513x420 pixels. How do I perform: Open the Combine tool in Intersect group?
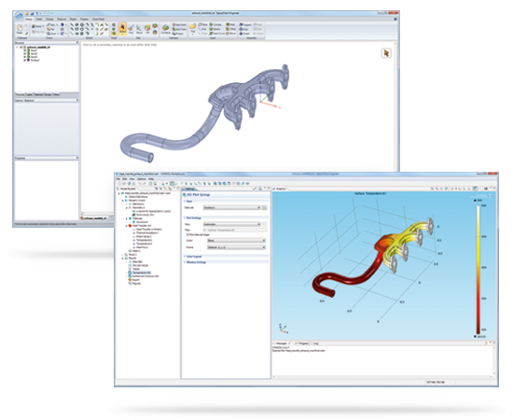166,29
